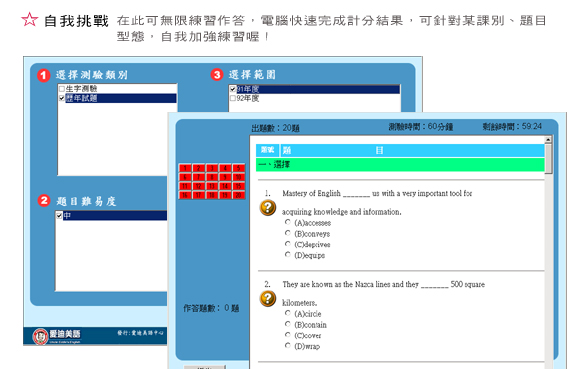Click the green 一、選擇 section row
567x369 pixels.
click(400, 165)
